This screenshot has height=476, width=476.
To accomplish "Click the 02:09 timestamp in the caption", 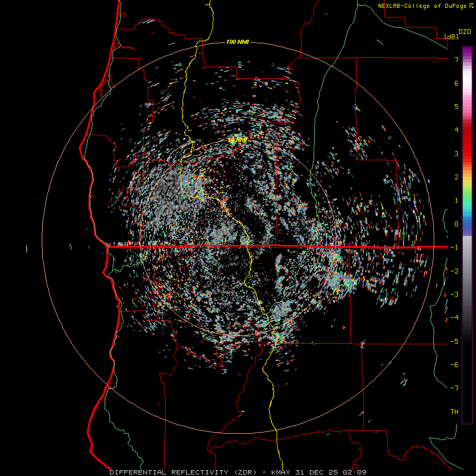I will tap(355, 472).
